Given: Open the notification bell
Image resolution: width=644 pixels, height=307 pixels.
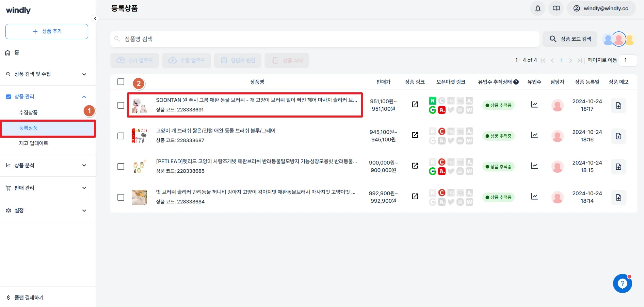Looking at the screenshot, I should 537,8.
